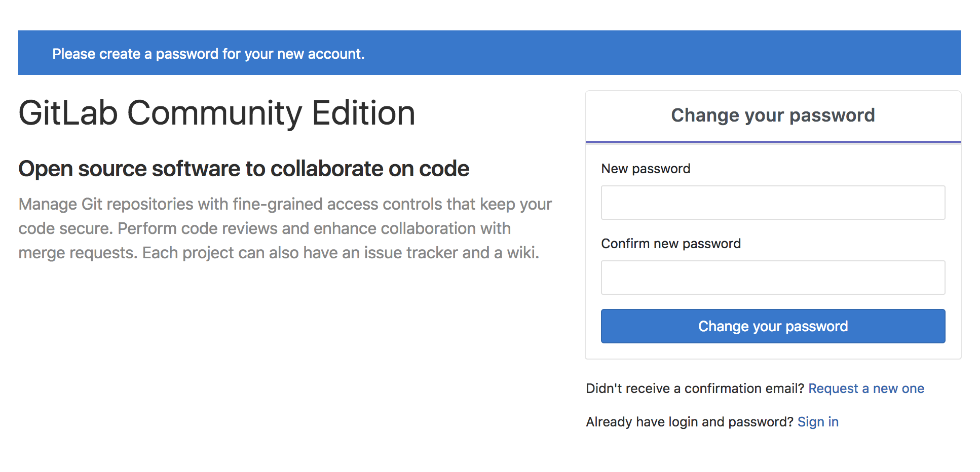The image size is (980, 472).
Task: Click the Please create a password banner message
Action: point(208,54)
